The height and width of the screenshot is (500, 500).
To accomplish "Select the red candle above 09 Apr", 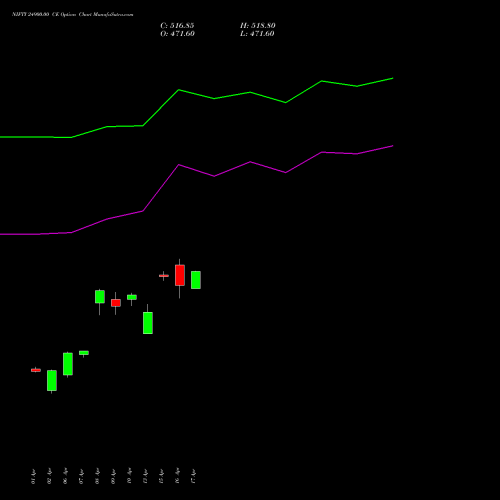I will click(116, 303).
